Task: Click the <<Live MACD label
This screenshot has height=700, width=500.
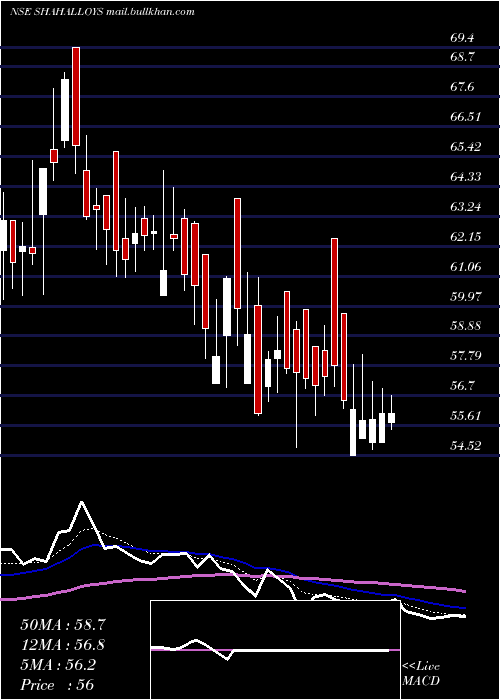Action: 421,674
